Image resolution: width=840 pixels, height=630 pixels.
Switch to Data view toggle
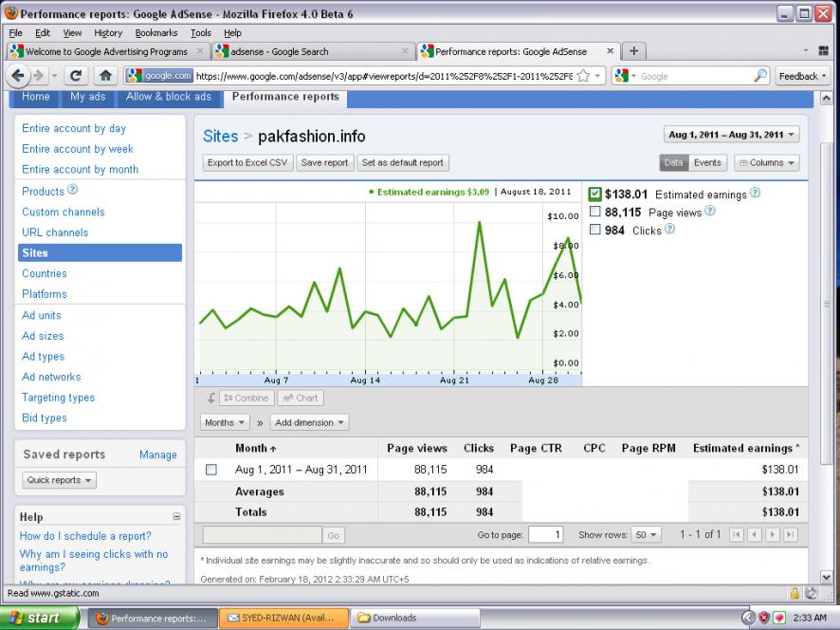(x=673, y=162)
